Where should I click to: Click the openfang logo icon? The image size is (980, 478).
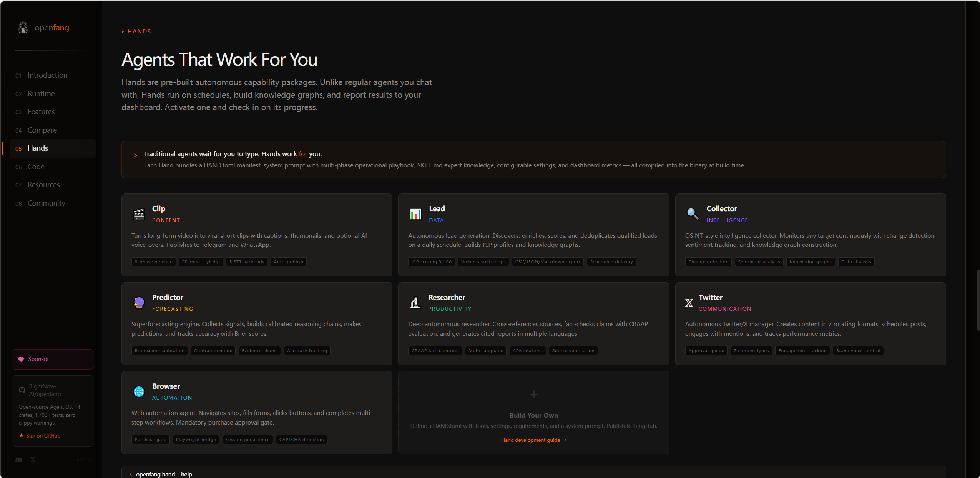tap(23, 28)
